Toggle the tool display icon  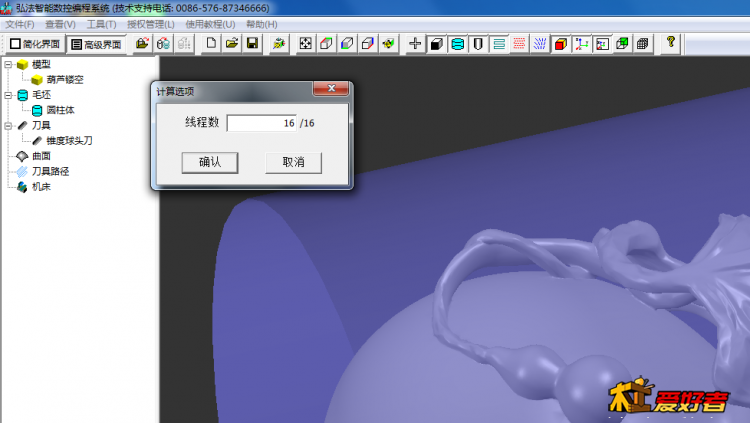click(478, 44)
